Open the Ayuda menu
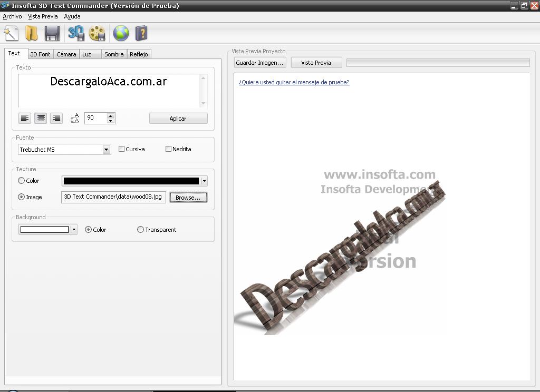 (72, 16)
